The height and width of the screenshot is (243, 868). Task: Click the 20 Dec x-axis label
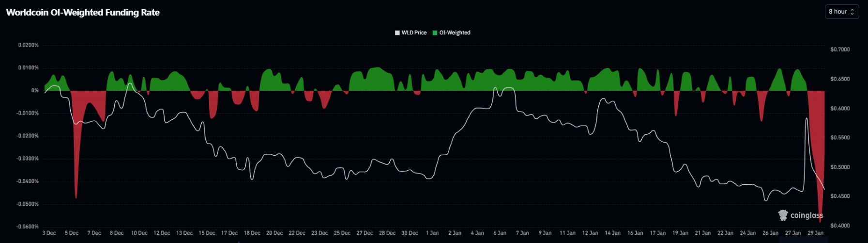coord(274,233)
